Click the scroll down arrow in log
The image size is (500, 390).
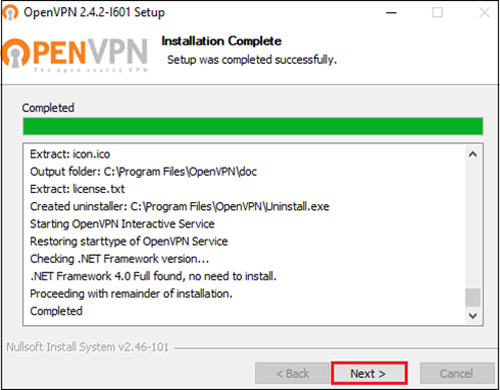(473, 315)
